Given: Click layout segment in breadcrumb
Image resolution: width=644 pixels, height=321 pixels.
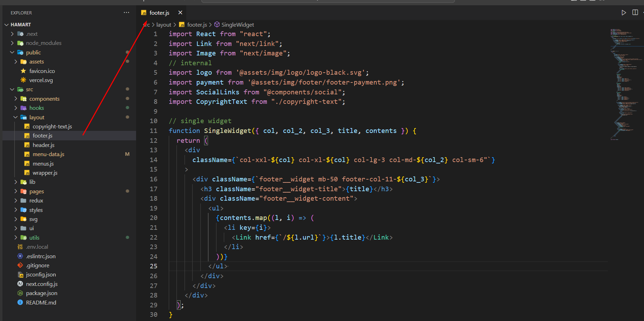Looking at the screenshot, I should coord(164,25).
